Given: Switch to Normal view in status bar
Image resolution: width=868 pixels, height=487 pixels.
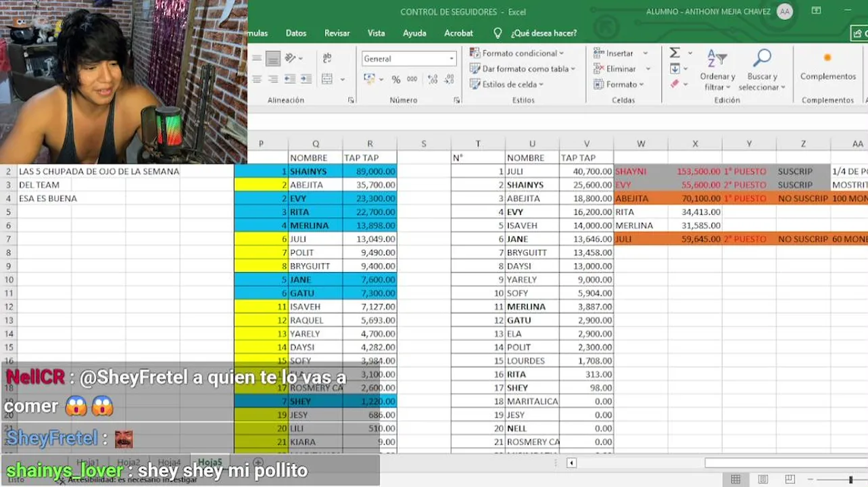Looking at the screenshot, I should (x=736, y=480).
